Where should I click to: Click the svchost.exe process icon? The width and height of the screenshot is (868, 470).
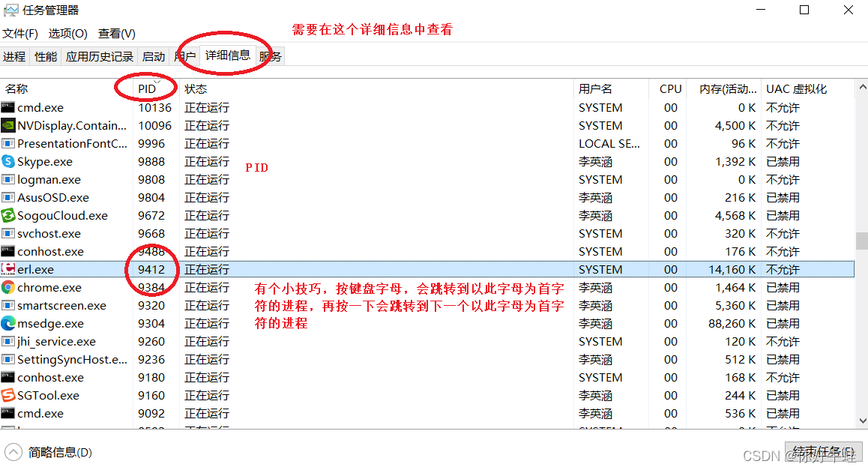click(x=7, y=234)
